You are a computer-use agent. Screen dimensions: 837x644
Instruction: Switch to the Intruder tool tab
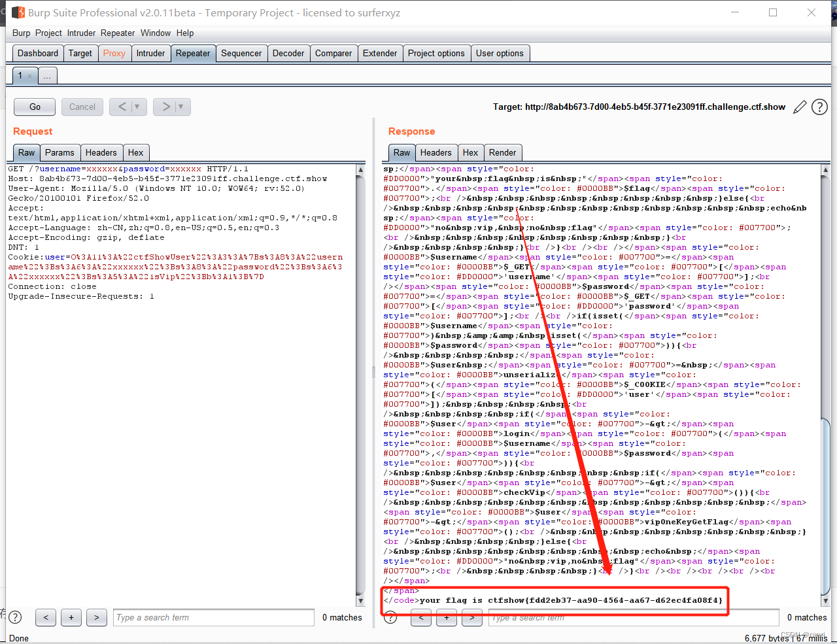coord(150,53)
